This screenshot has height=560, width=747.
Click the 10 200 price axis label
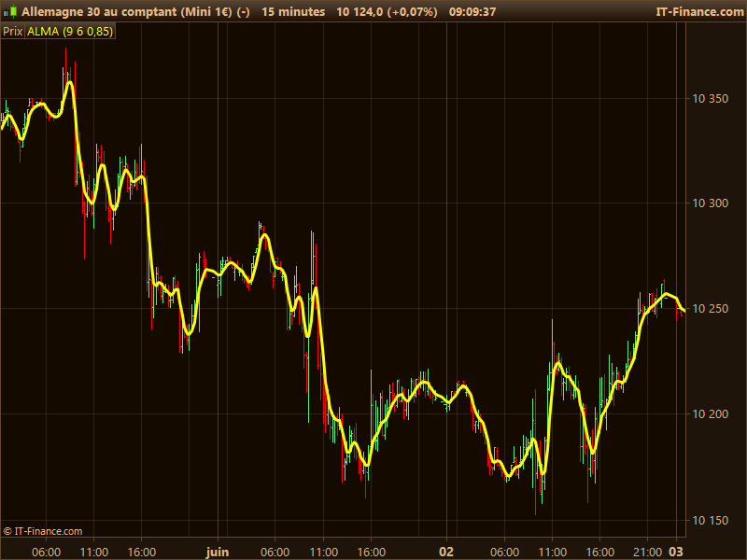[710, 413]
